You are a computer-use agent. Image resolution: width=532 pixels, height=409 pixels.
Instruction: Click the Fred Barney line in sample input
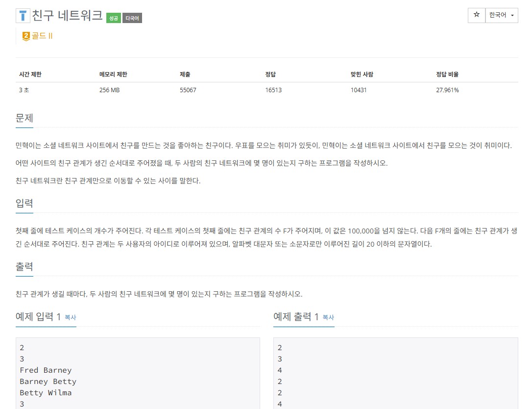pos(46,370)
